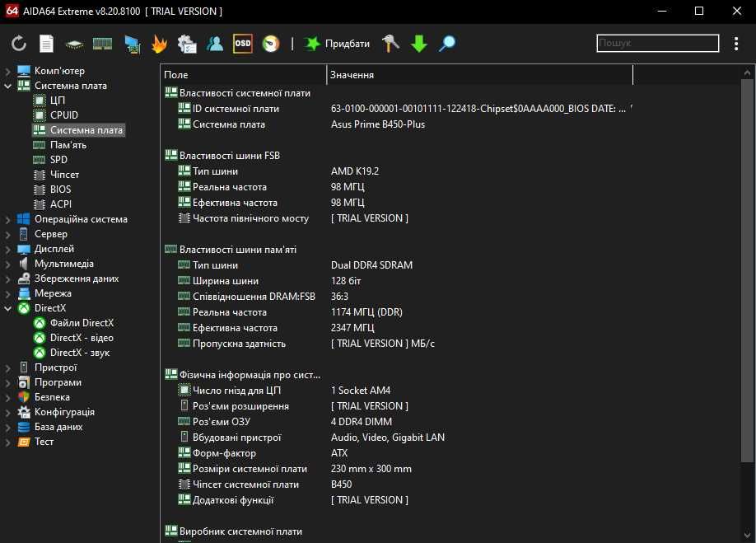Focus the Пошук search field
The width and height of the screenshot is (756, 543).
(658, 44)
